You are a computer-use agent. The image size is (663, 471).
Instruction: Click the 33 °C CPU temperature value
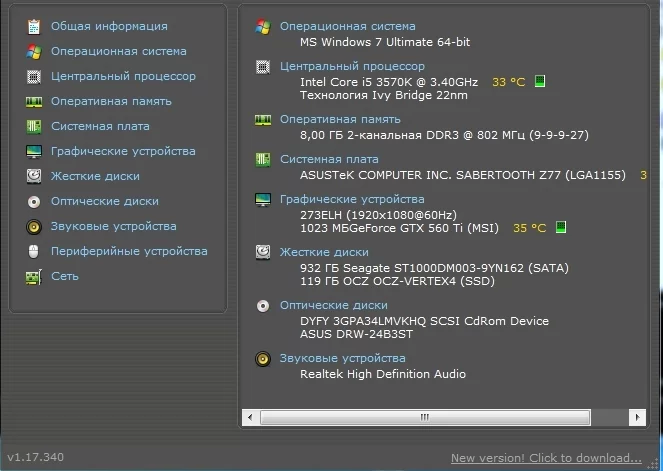pyautogui.click(x=509, y=82)
